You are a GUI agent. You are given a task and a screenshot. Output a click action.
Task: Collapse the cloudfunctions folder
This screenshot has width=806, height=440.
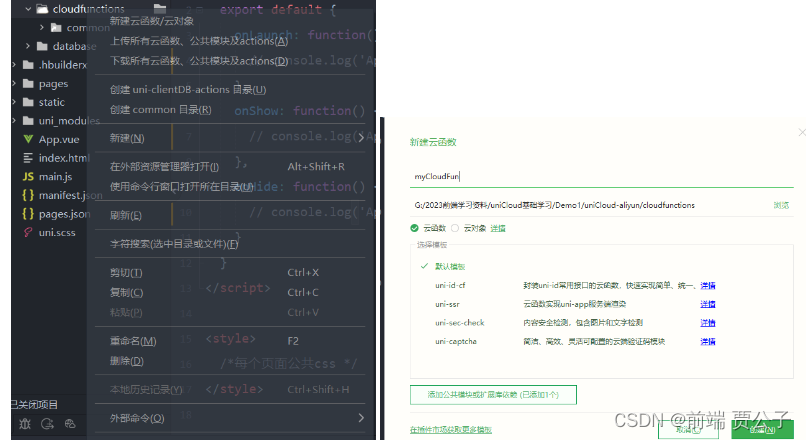[28, 9]
